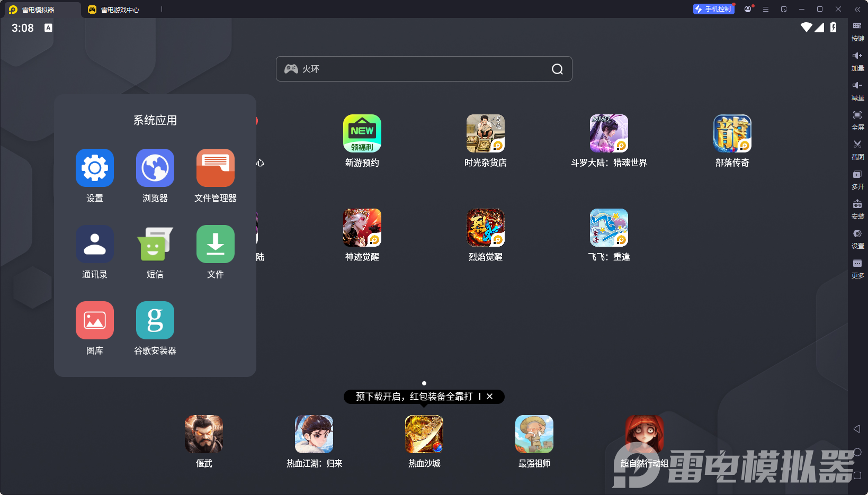This screenshot has height=495, width=868.
Task: Open 偃武 from the dock
Action: (204, 434)
